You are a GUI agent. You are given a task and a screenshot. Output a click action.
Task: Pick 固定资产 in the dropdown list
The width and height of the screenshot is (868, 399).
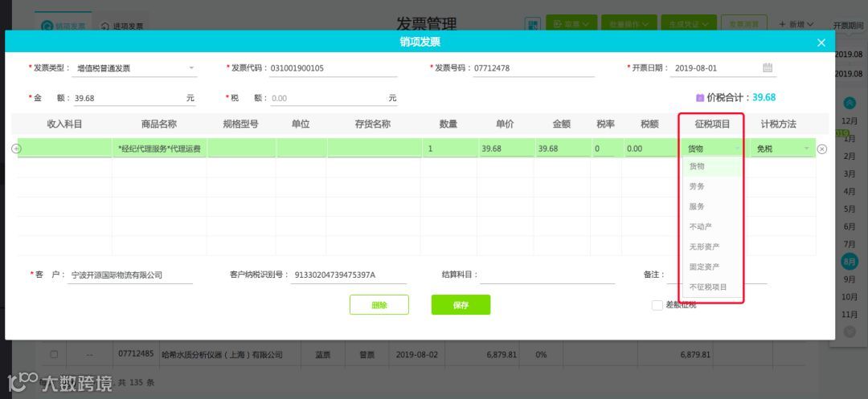pos(712,267)
